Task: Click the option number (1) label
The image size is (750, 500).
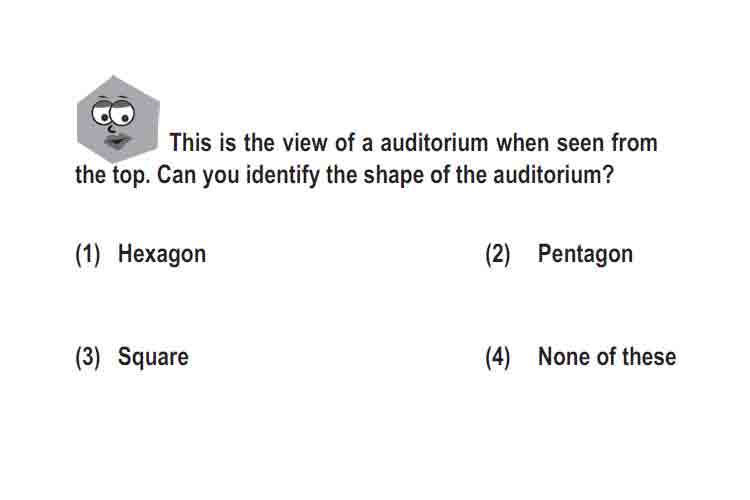Action: tap(88, 254)
